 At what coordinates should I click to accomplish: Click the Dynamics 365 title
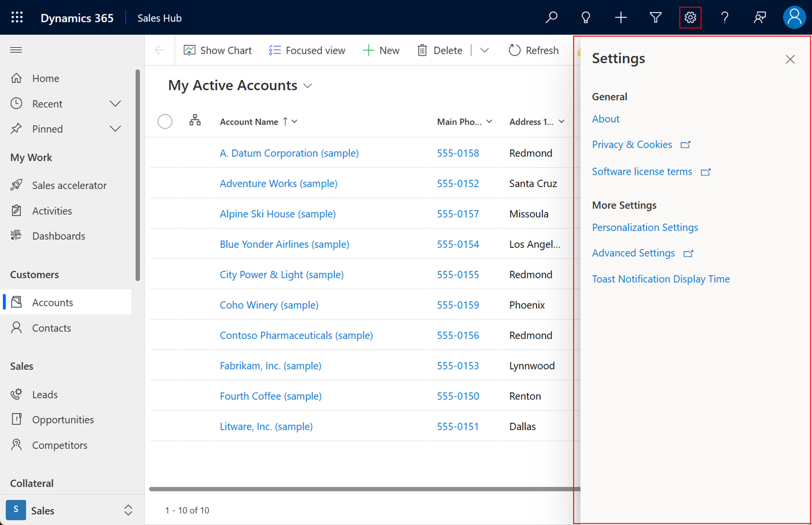click(77, 18)
